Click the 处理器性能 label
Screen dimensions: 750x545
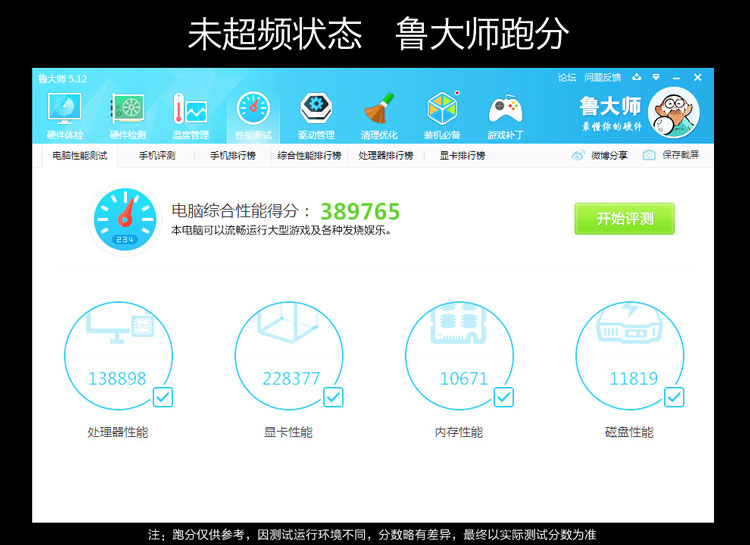(118, 432)
